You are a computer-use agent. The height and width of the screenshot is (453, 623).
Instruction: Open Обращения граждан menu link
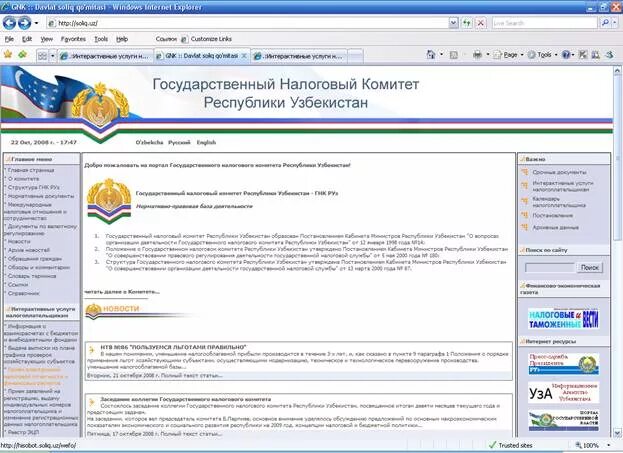pos(35,259)
